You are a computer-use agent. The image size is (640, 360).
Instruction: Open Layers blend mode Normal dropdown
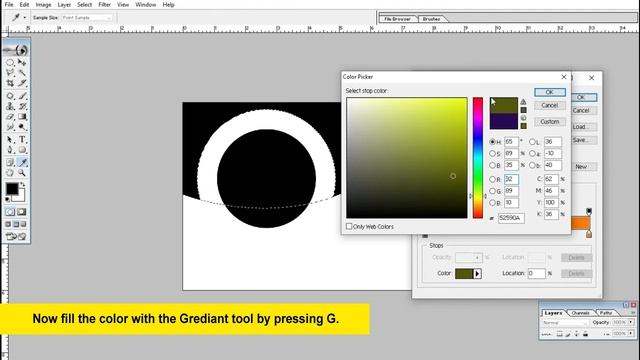pyautogui.click(x=566, y=322)
